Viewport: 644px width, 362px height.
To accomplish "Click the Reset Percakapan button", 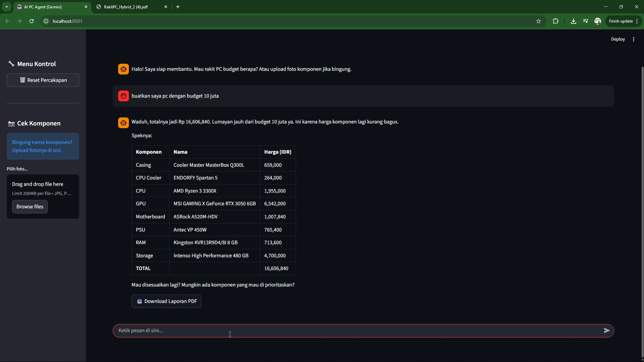I will pyautogui.click(x=43, y=80).
